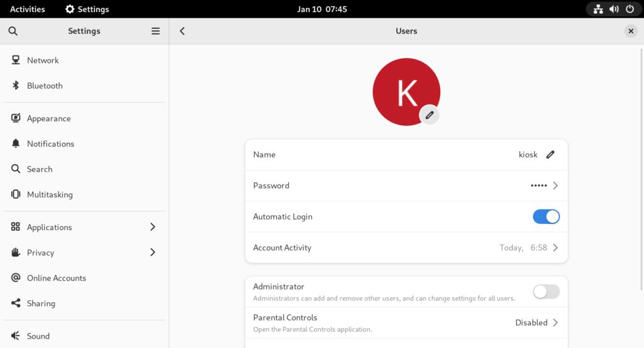The width and height of the screenshot is (644, 348).
Task: Click the pencil icon next to kiosk name
Action: [x=550, y=154]
